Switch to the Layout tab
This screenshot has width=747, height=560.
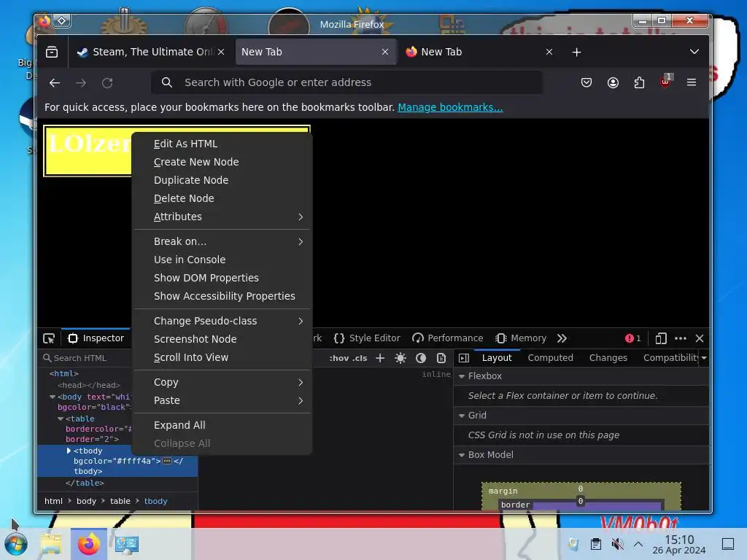[496, 358]
